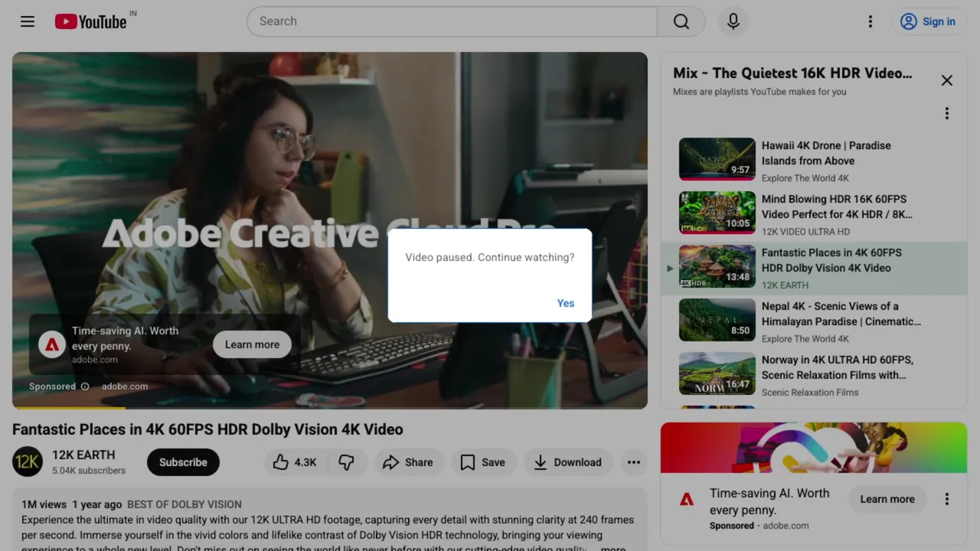Screen dimensions: 980x551
Task: Click Norway in 4K ULTRA HD title
Action: click(838, 367)
